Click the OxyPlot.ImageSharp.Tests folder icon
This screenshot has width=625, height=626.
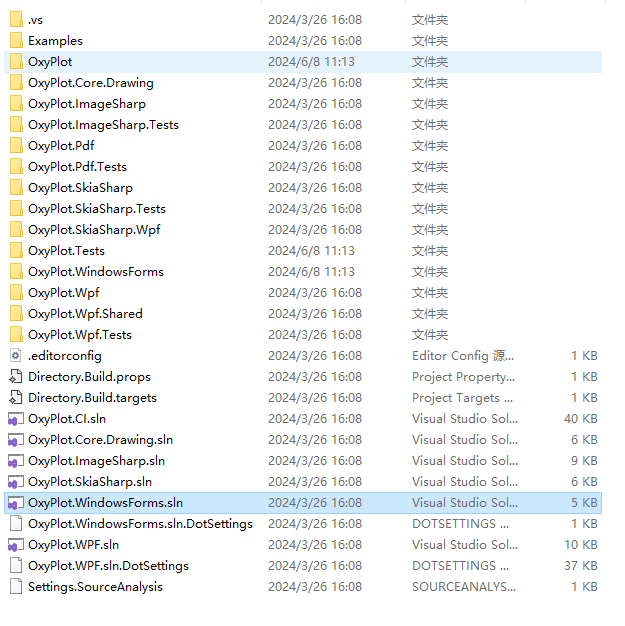[16, 125]
